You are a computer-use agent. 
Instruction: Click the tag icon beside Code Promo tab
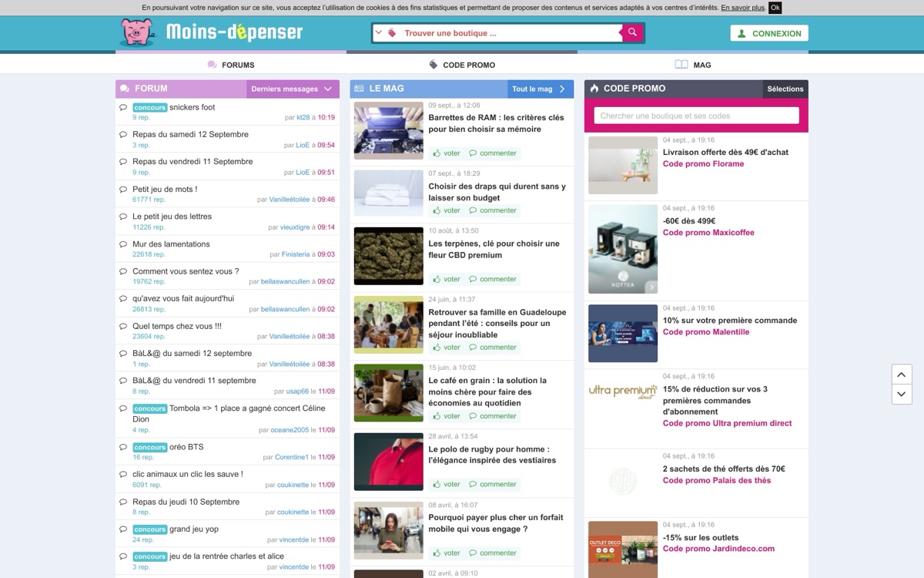pyautogui.click(x=434, y=65)
